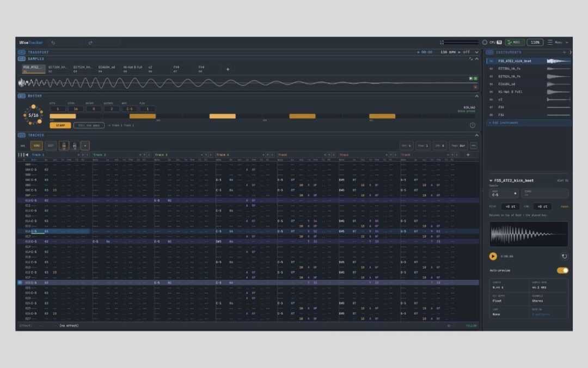Toggle the INSTRUMENTS panel icon
Screen dimensions: 588x368
[x=490, y=52]
